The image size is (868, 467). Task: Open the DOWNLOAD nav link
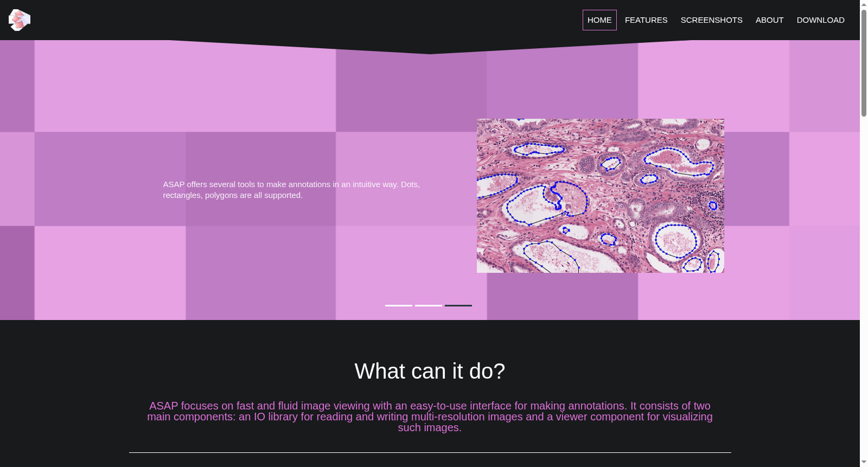[820, 20]
